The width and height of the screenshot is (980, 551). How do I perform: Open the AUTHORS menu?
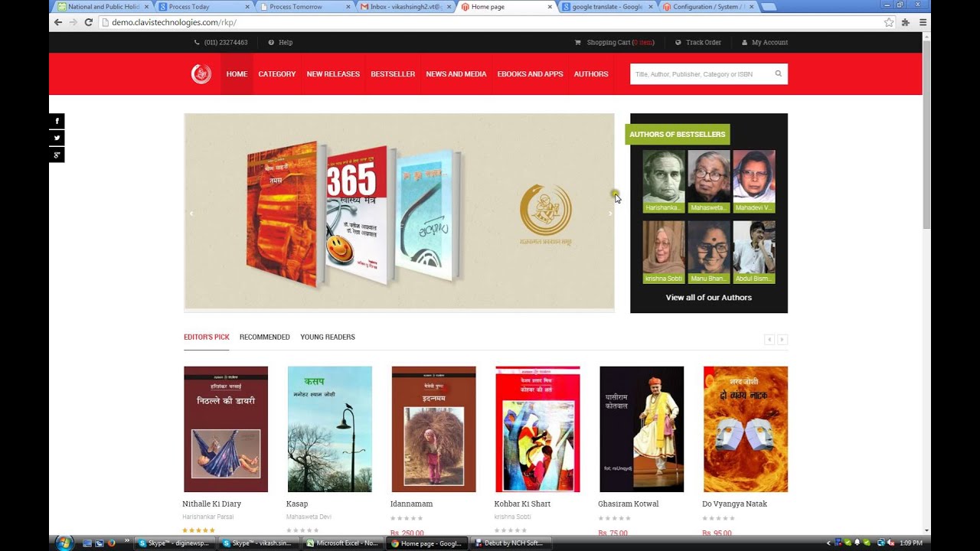click(x=591, y=74)
